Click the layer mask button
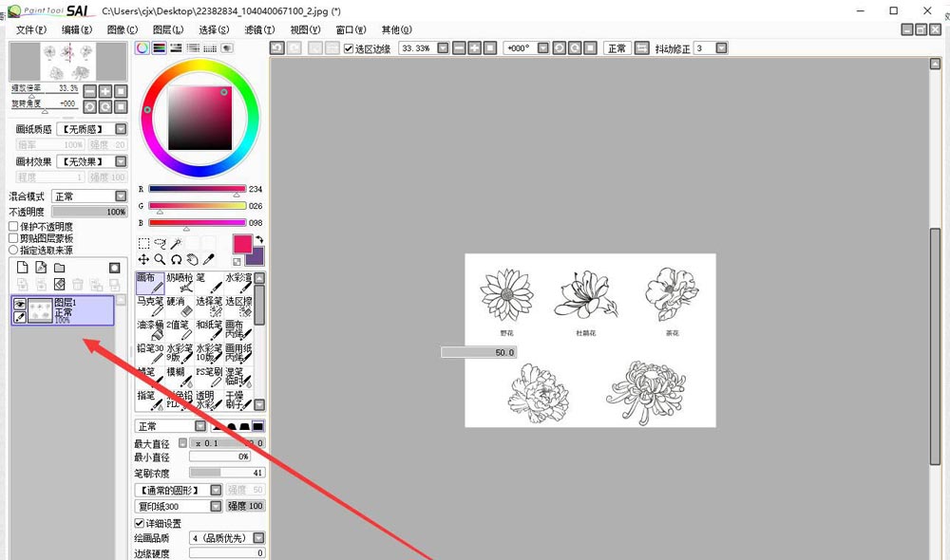 pyautogui.click(x=115, y=268)
